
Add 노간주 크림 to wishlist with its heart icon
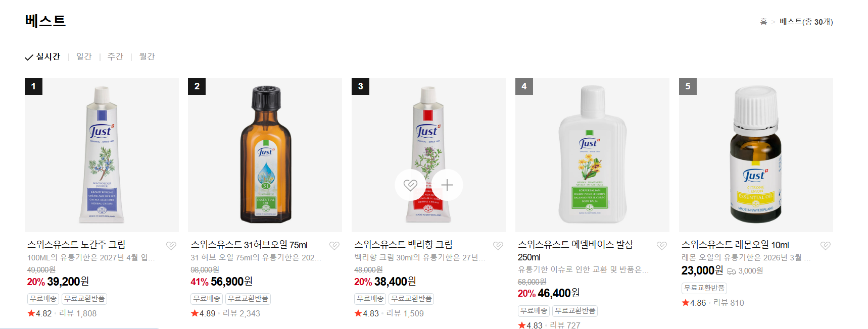pyautogui.click(x=171, y=246)
